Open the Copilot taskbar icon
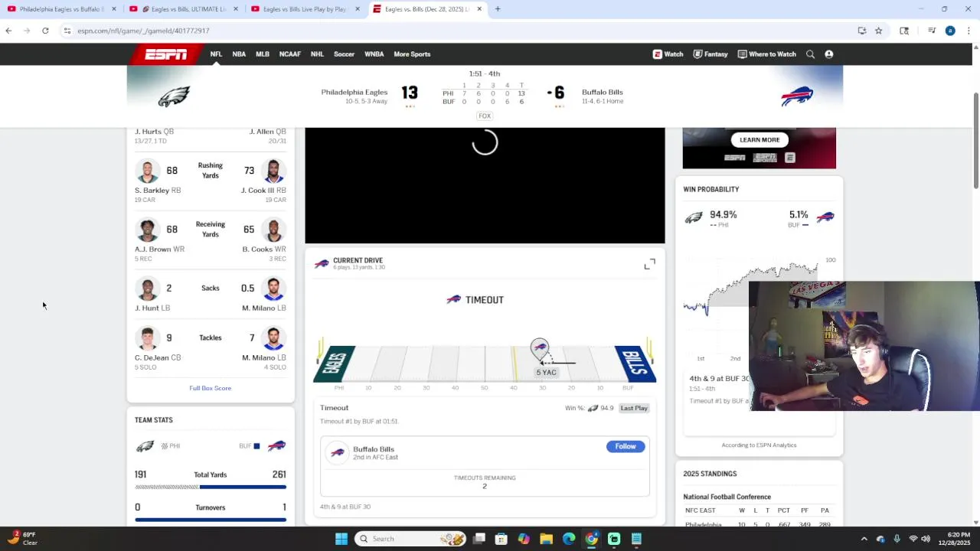This screenshot has width=980, height=551. (524, 539)
